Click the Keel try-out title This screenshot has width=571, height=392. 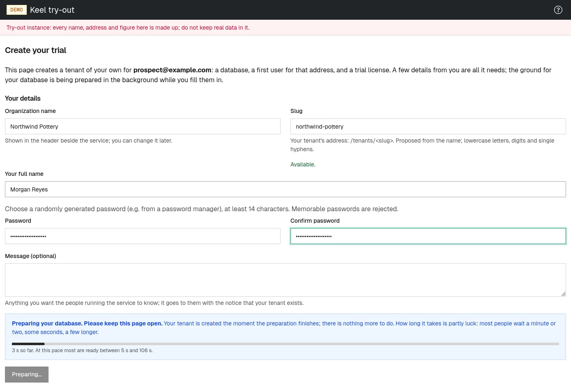point(52,10)
